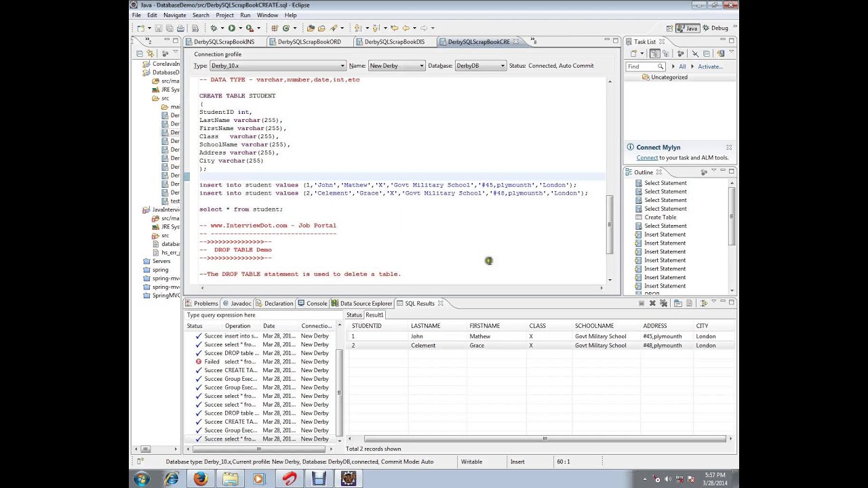Click the Find field in Task List
Screen dimensions: 868x488
tap(645, 66)
